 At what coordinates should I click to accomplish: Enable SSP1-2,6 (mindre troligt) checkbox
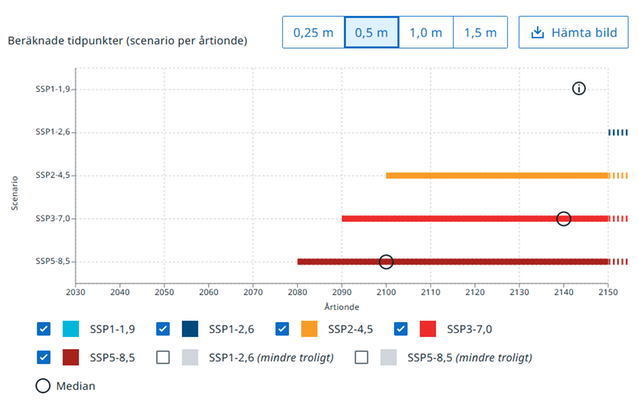point(163,357)
